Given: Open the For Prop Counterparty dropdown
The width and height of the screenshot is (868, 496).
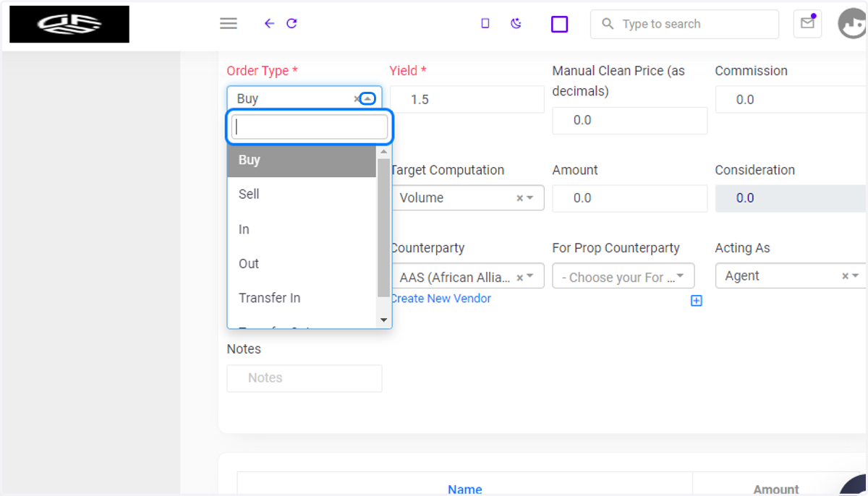Looking at the screenshot, I should tap(624, 276).
